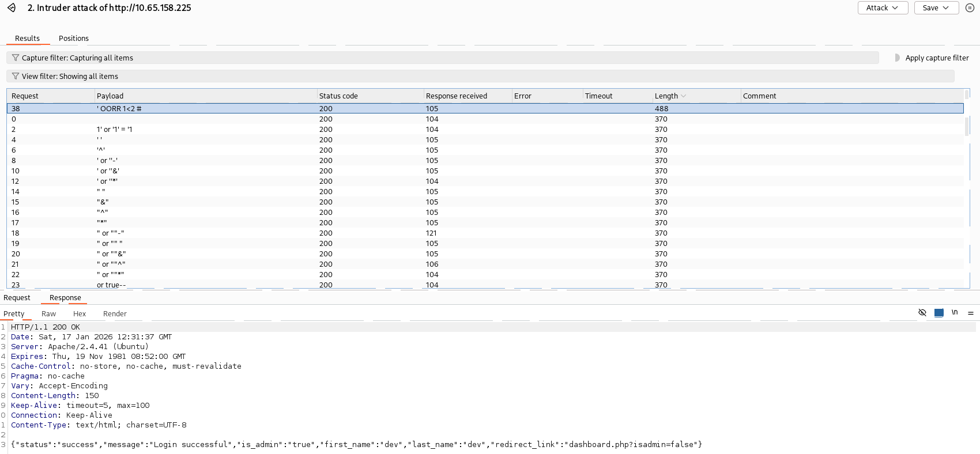Select request number 18 row
This screenshot has height=454, width=980.
pyautogui.click(x=485, y=233)
